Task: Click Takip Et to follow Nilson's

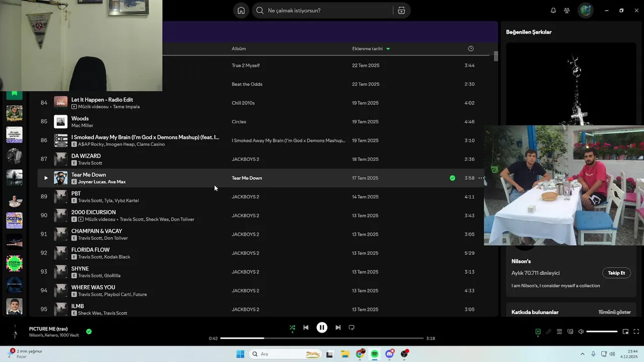Action: [616, 273]
